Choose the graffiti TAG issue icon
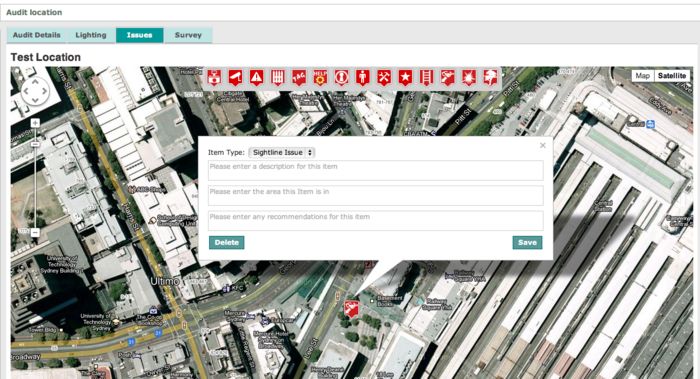Image resolution: width=700 pixels, height=379 pixels. pyautogui.click(x=299, y=78)
